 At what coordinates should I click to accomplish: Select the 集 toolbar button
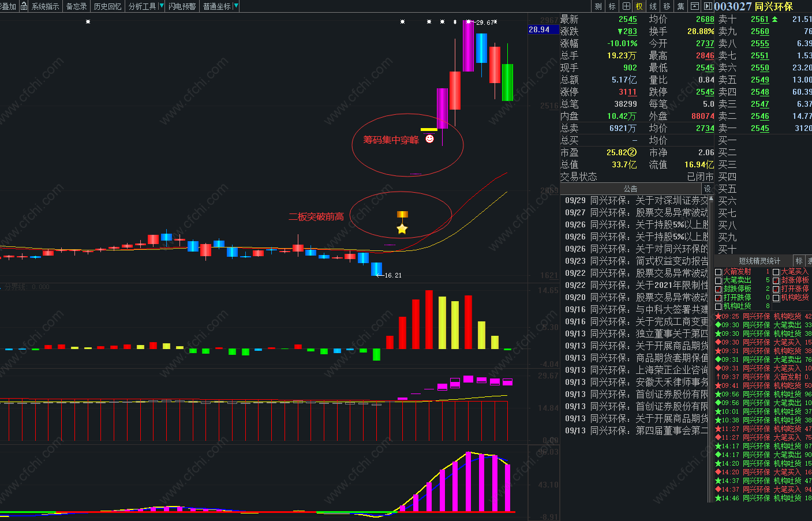[681, 6]
